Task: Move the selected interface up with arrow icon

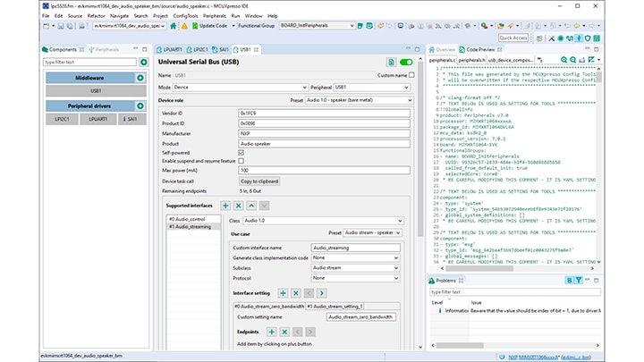Action: tap(251, 206)
